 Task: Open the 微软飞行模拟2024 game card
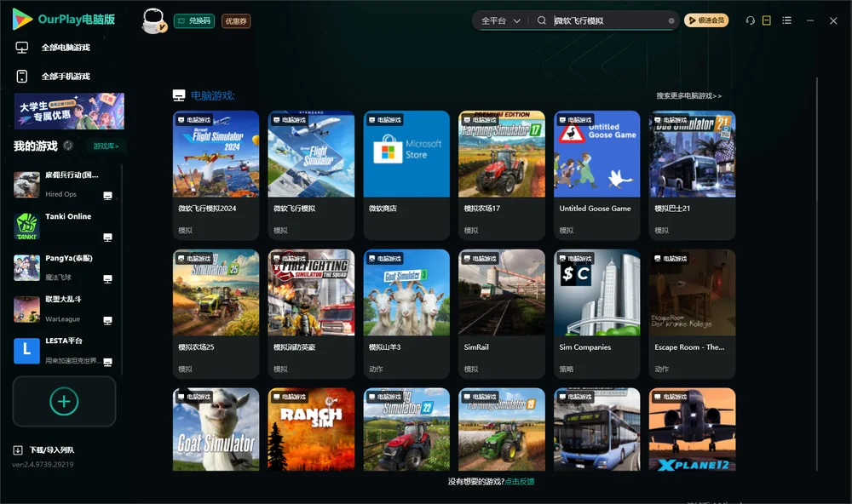click(216, 175)
